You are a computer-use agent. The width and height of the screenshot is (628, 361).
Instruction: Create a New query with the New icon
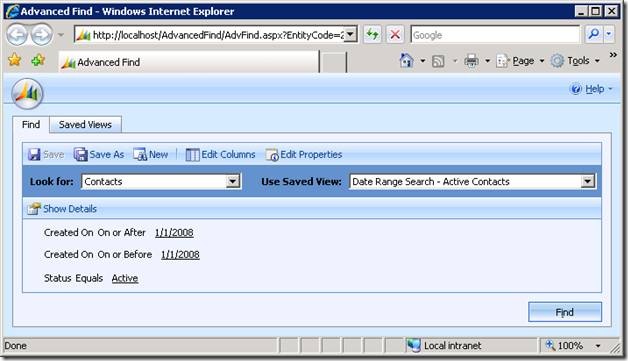140,154
